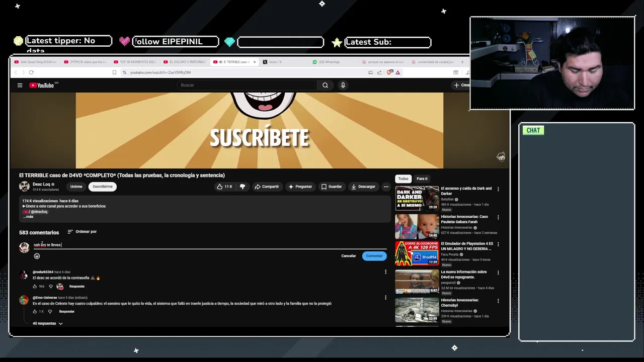Viewport: 644px width, 362px height.
Task: Open options menu for @Eros-Universe comment
Action: tap(385, 298)
